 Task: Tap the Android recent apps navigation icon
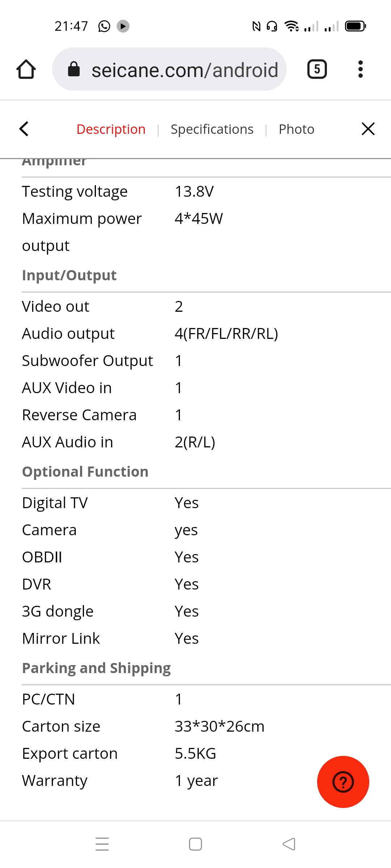point(102,844)
